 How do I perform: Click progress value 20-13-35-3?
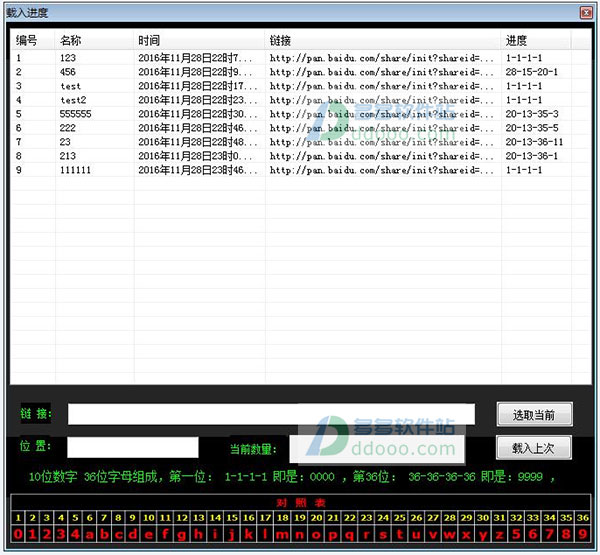click(532, 114)
